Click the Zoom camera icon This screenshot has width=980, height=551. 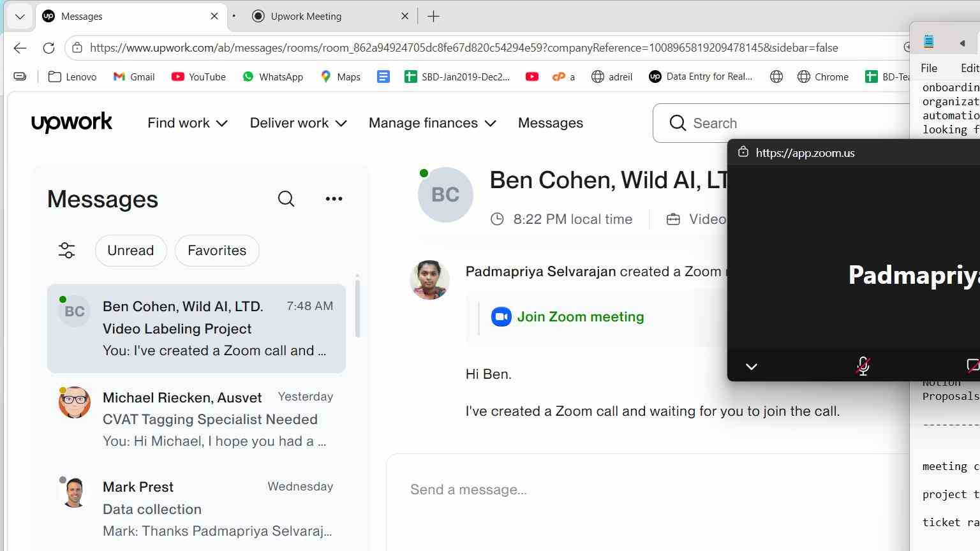[501, 317]
